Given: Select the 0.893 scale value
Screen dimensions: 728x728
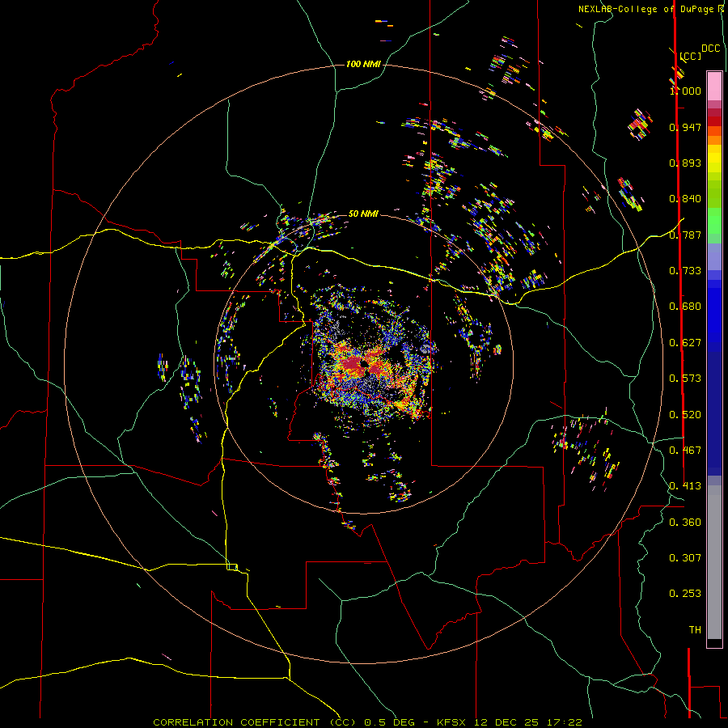Looking at the screenshot, I should (x=685, y=163).
